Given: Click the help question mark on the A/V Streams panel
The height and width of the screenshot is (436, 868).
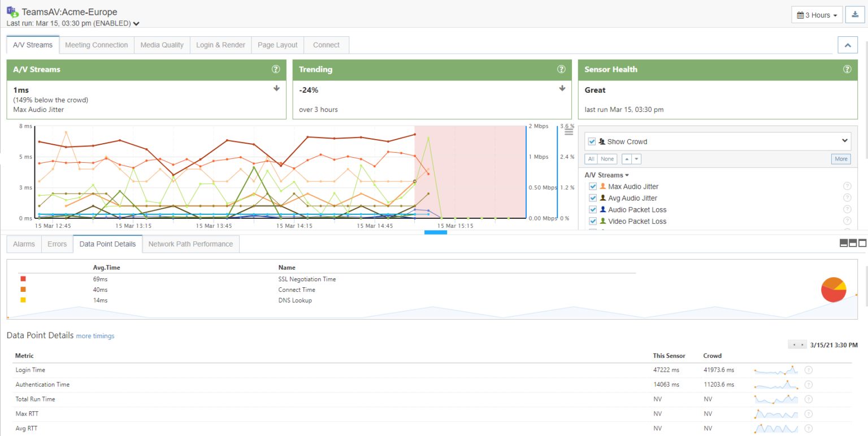Looking at the screenshot, I should pyautogui.click(x=276, y=69).
